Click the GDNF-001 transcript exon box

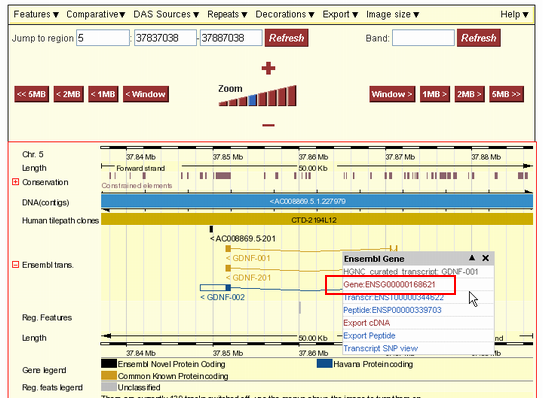coord(228,248)
